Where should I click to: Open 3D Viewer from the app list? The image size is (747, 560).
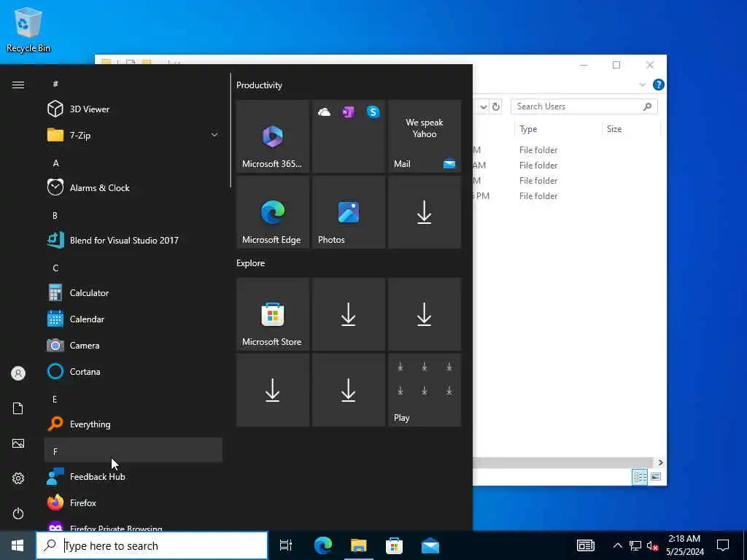pos(133,109)
